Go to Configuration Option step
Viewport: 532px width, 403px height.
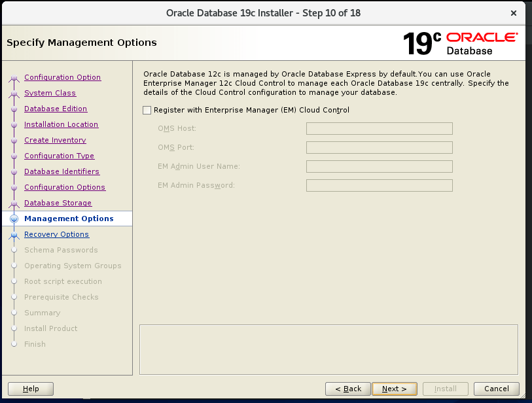click(62, 77)
